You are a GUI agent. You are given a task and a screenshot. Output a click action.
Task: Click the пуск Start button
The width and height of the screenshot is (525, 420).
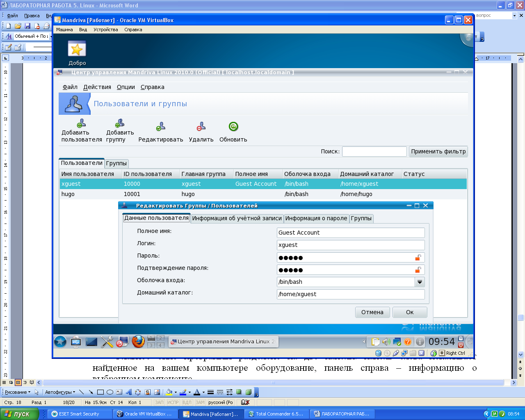click(19, 414)
